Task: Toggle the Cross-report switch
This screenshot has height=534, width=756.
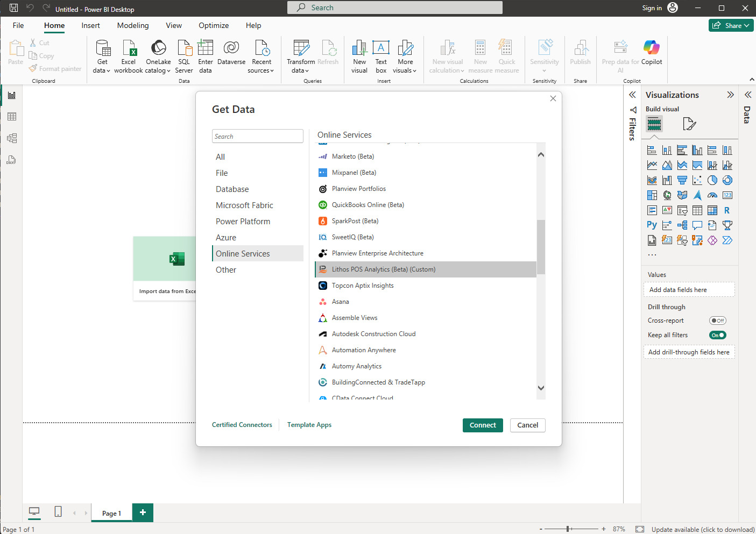Action: point(718,321)
